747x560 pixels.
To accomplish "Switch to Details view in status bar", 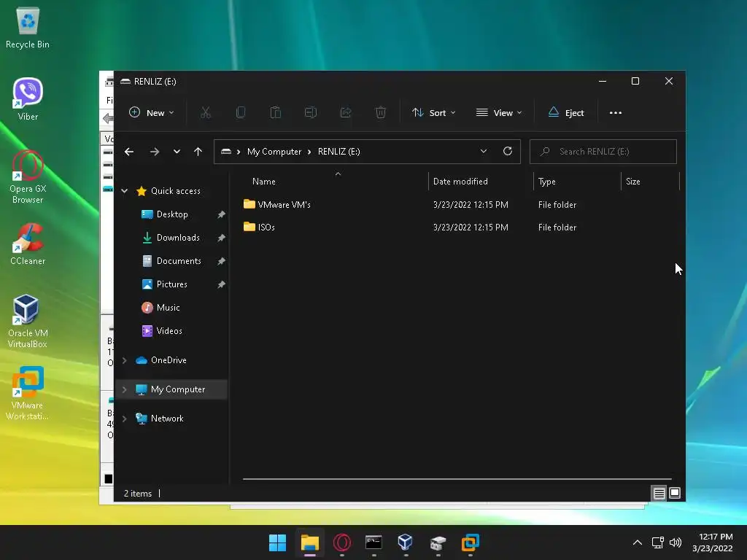I will 659,494.
